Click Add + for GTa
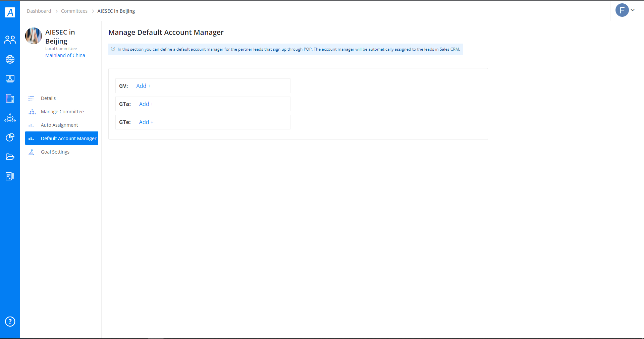Viewport: 644px width, 339px height. 146,104
